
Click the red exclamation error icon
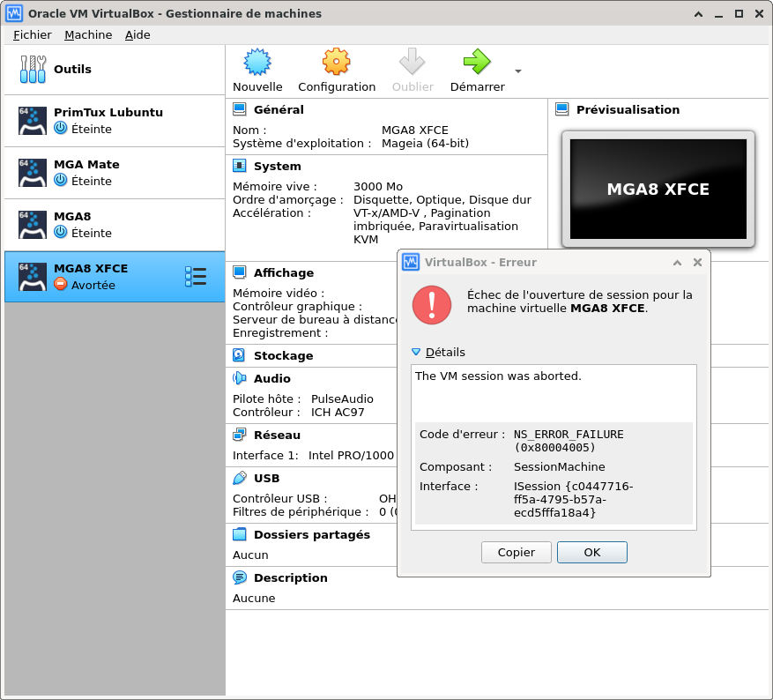click(x=432, y=305)
